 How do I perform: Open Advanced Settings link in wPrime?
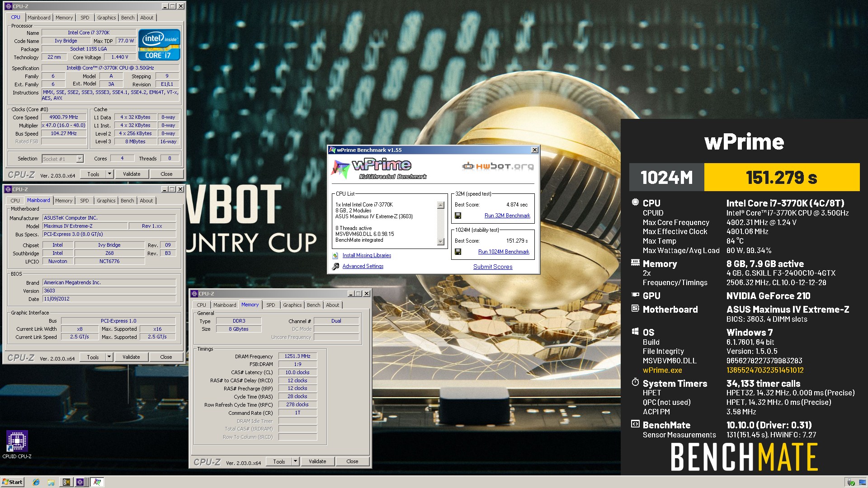363,266
